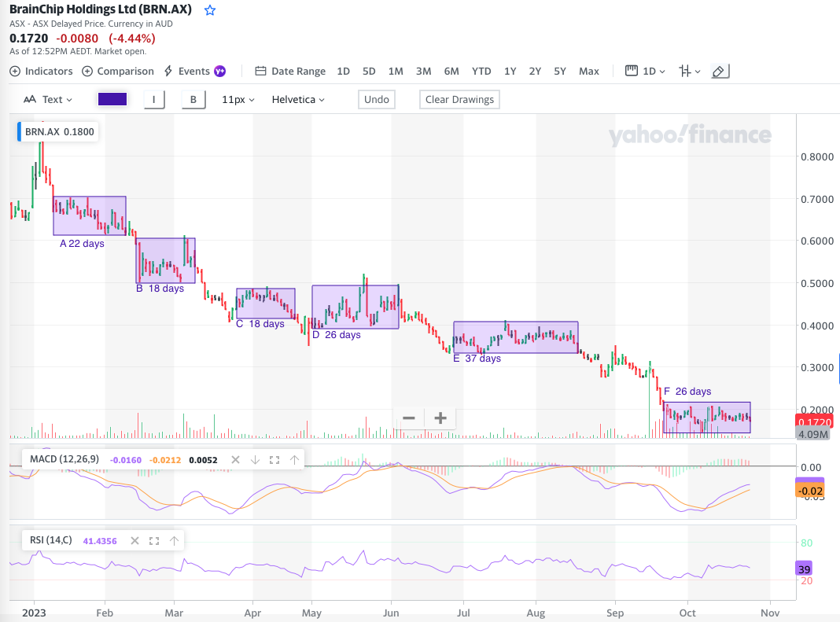This screenshot has width=840, height=622.
Task: Select the 'D 26 days' annotation text
Action: 337,335
